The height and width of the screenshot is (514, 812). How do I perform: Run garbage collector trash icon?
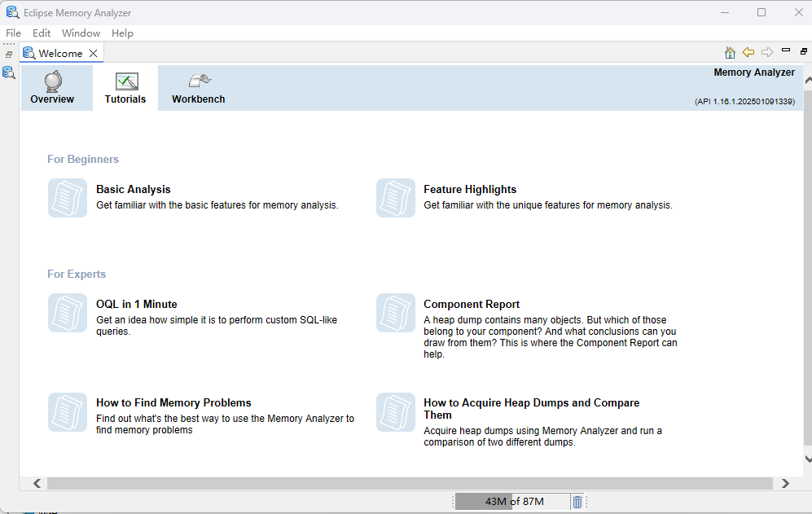point(577,502)
